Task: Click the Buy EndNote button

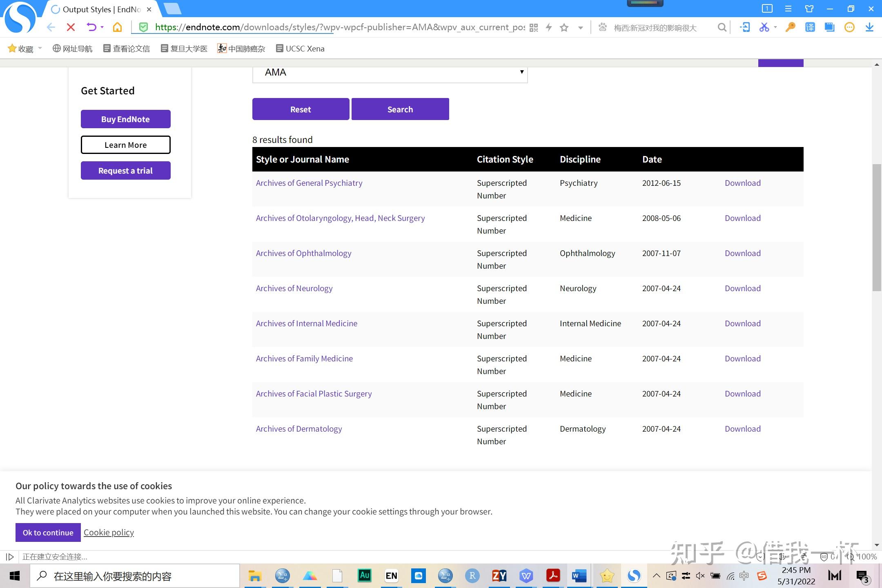Action: (x=125, y=119)
